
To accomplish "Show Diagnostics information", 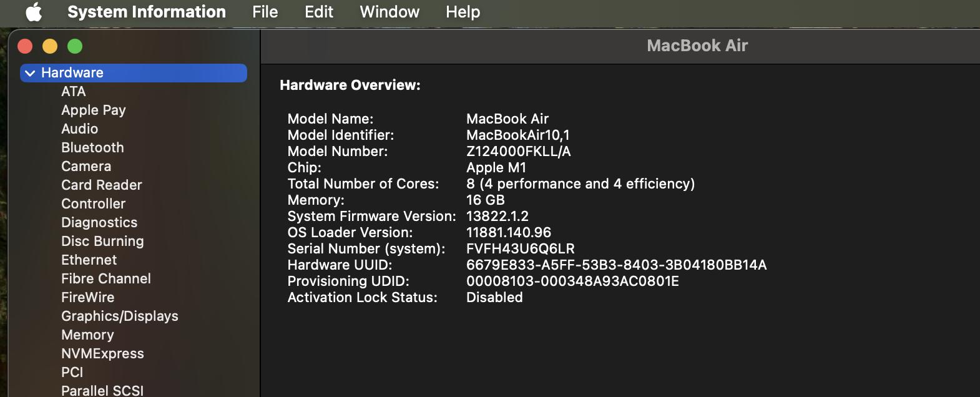I will click(x=99, y=223).
